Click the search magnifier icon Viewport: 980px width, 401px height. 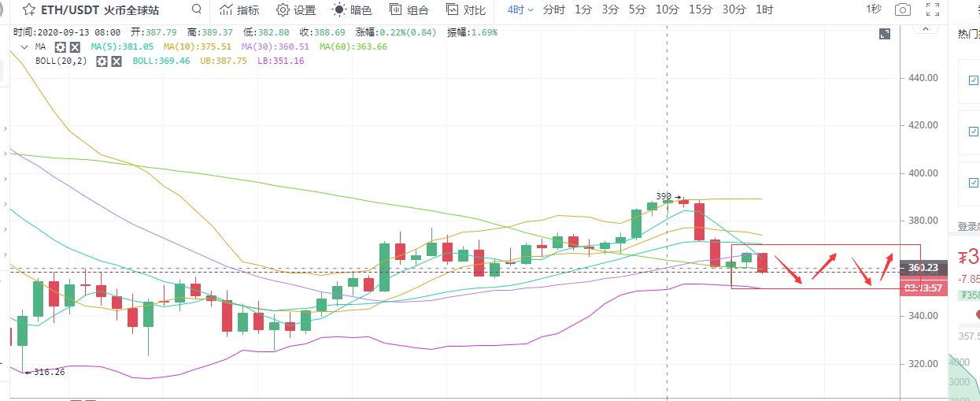pos(195,10)
